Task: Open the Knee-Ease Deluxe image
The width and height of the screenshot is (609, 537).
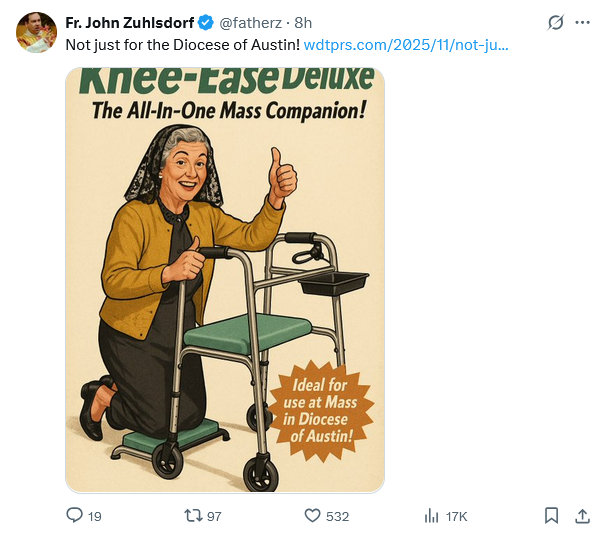Action: click(225, 280)
